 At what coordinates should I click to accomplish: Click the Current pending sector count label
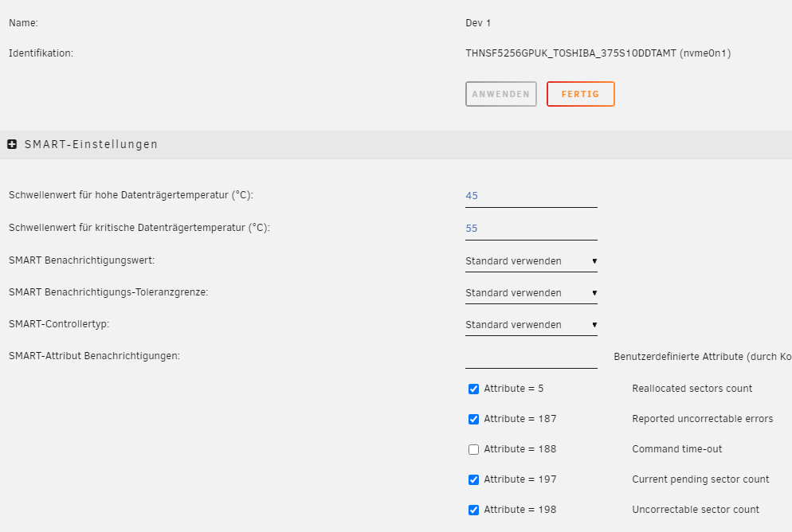(x=700, y=479)
